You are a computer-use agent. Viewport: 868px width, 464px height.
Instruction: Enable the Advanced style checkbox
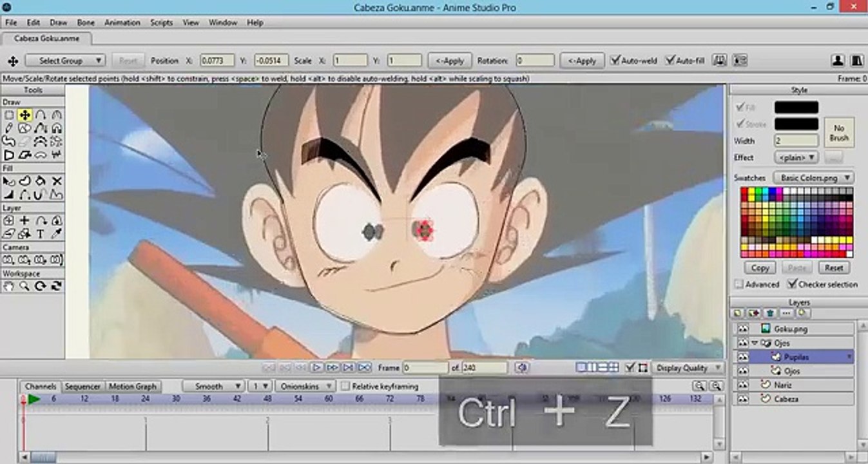tap(738, 284)
